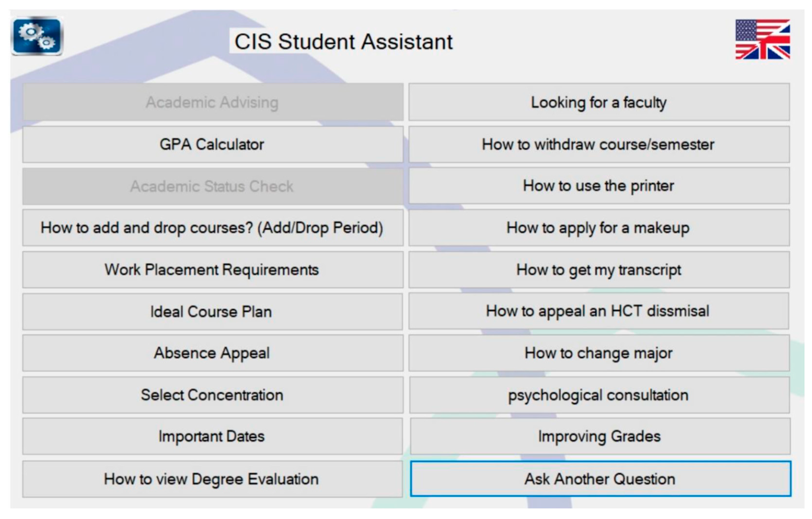Viewport: 812px width, 519px height.
Task: Select How to use the printer
Action: [599, 186]
